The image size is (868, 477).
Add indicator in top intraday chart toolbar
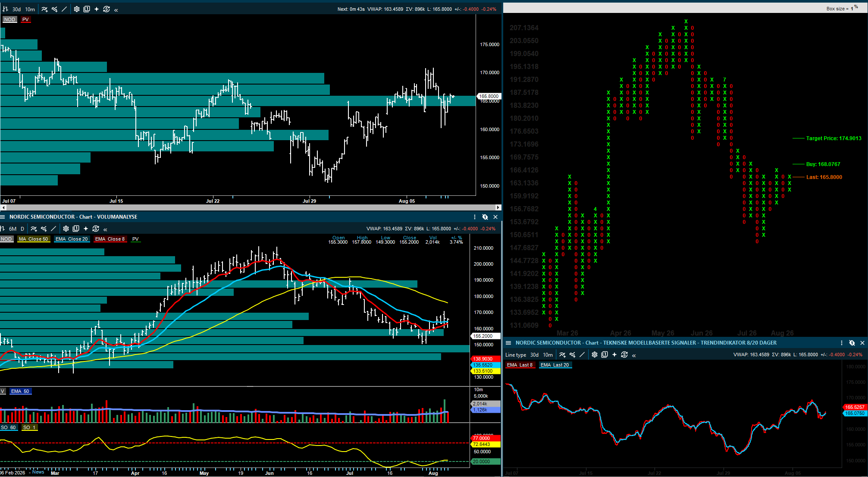44,9
